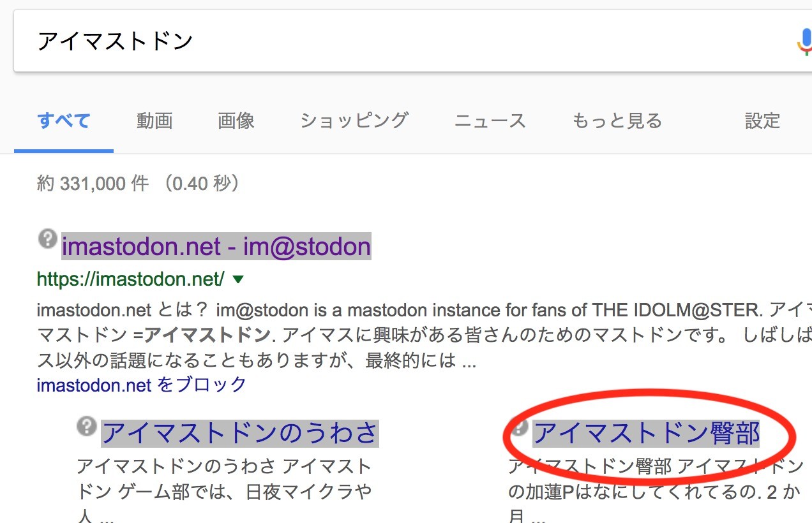Click the imastodon.net をブロック link
The image size is (812, 523).
(x=142, y=385)
